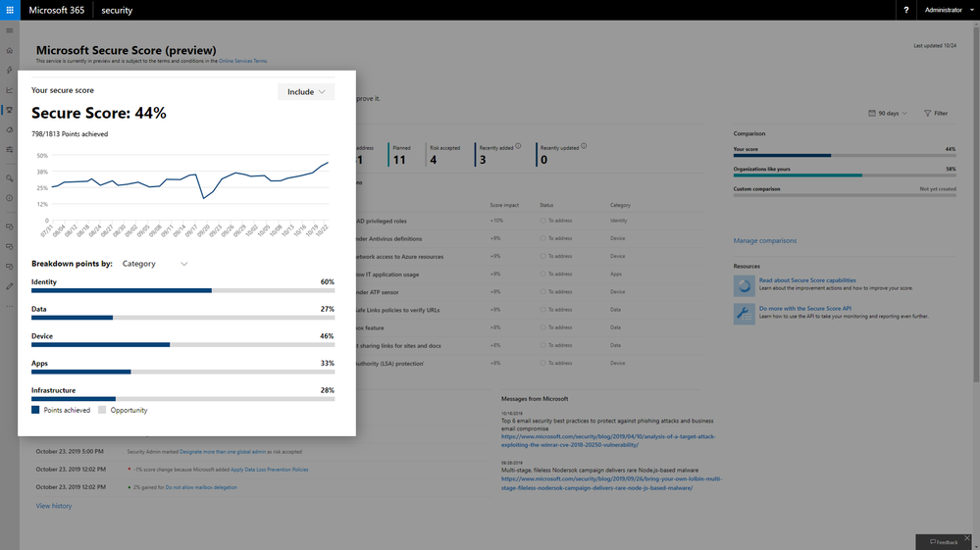The image size is (980, 550).
Task: Open Apply Data Loss Prevention Policies link
Action: point(270,470)
